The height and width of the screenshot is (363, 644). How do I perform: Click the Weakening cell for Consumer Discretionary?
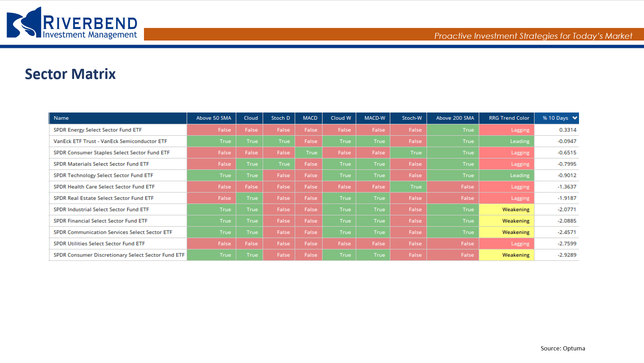[x=507, y=255]
